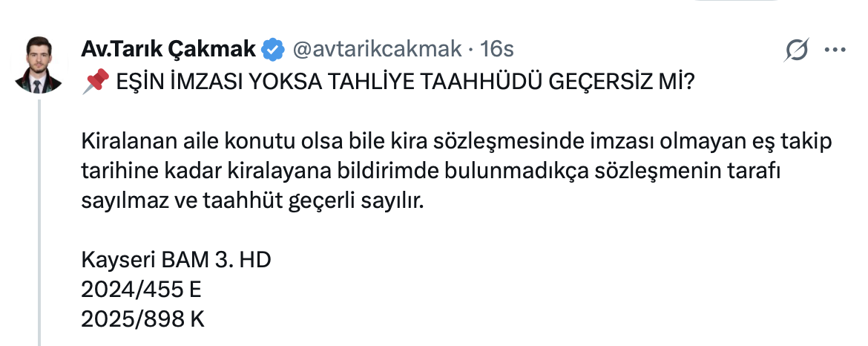Viewport: 868px width, 346px height.
Task: Click the court name Kayseri BAM 3. HD
Action: pos(177,260)
